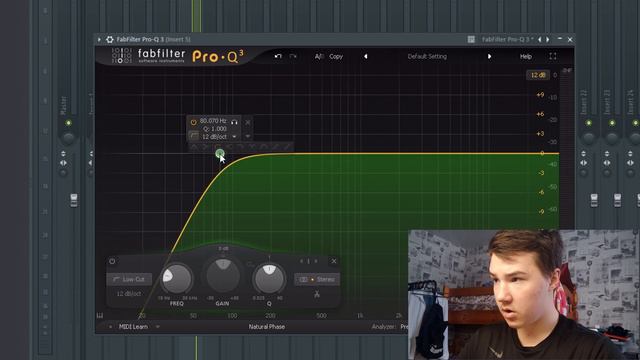The height and width of the screenshot is (360, 640).
Task: Toggle the small MIDI indicator dot
Action: 110,327
